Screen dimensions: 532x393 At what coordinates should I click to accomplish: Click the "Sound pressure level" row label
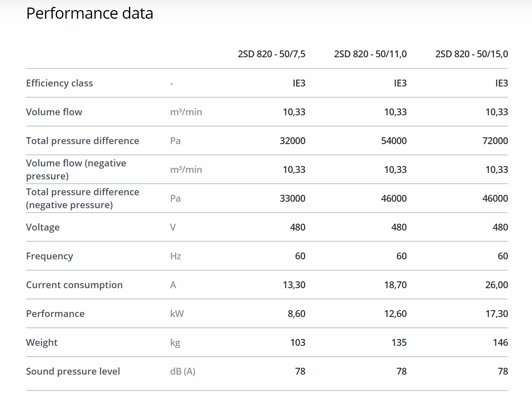click(73, 371)
